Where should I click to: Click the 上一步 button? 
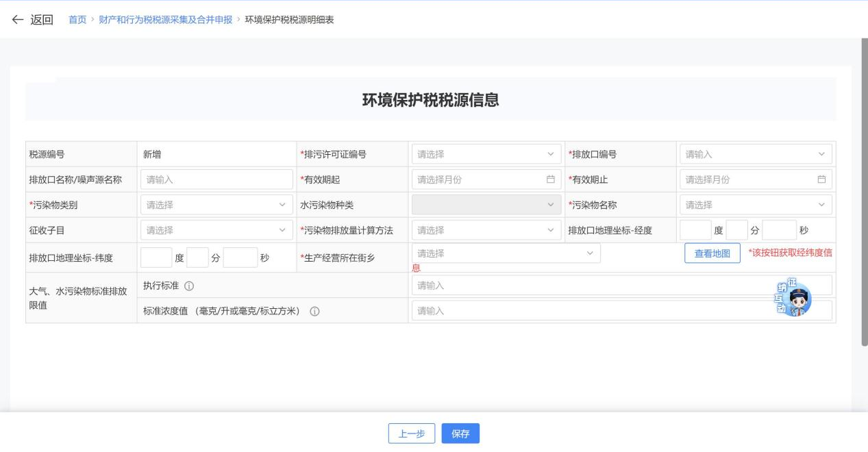(x=412, y=434)
